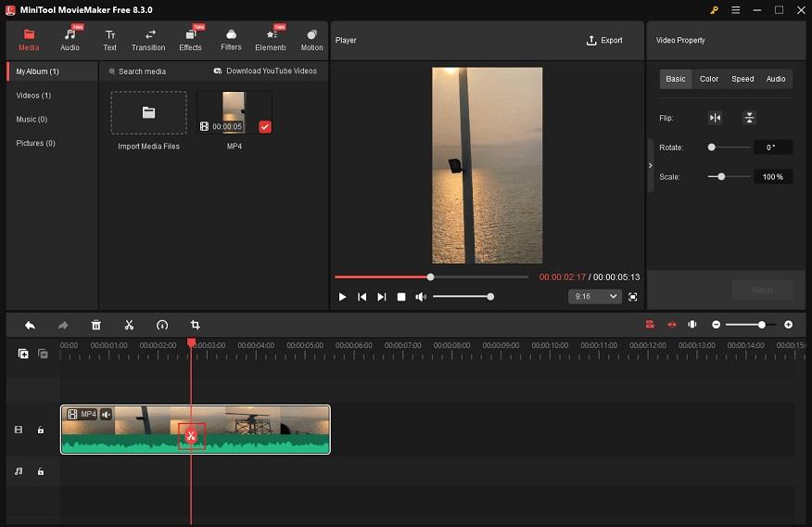Collapse the Video Property panel arrow
The height and width of the screenshot is (527, 812).
click(650, 165)
